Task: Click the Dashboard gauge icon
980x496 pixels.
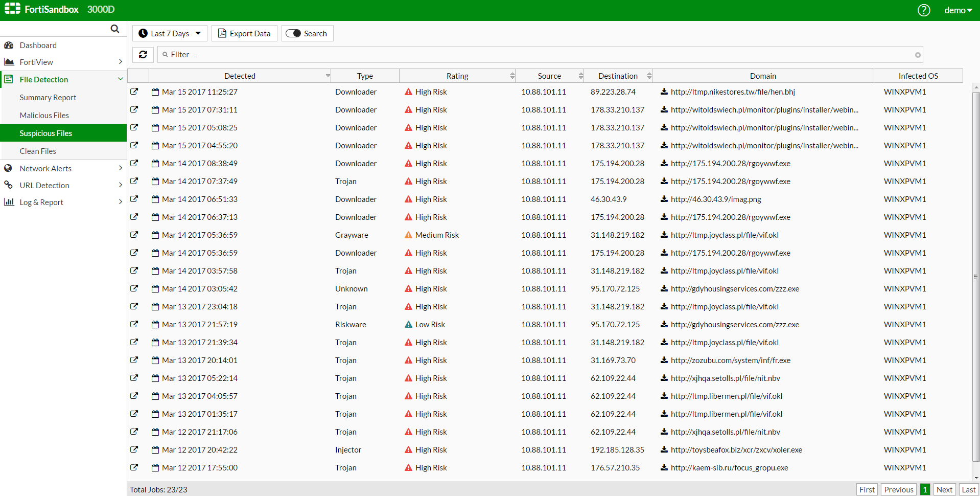Action: tap(9, 45)
